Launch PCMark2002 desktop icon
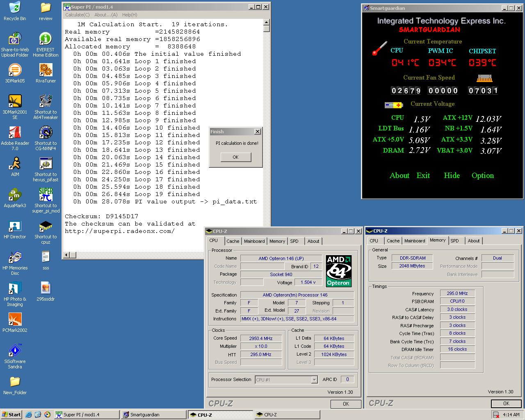 click(x=15, y=323)
